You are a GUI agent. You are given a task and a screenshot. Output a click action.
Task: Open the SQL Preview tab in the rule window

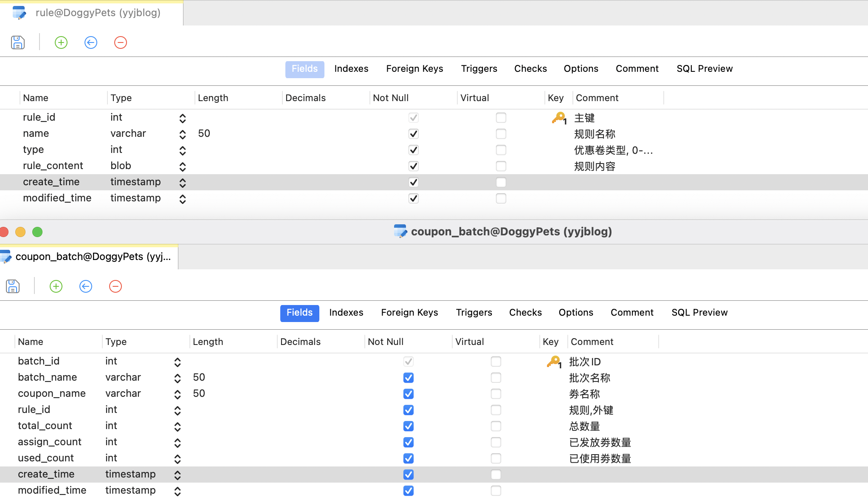[705, 69]
